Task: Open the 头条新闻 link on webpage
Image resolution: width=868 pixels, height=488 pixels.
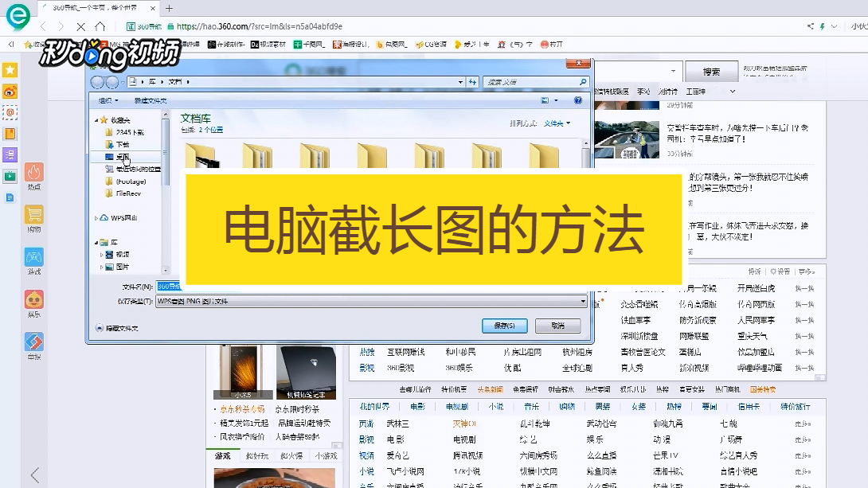Action: (x=490, y=389)
